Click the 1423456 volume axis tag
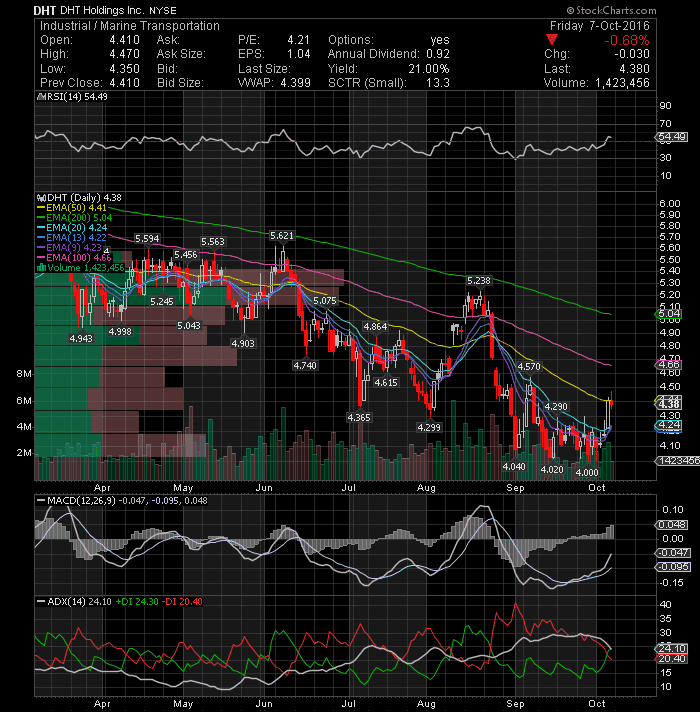This screenshot has height=712, width=700. coord(678,460)
